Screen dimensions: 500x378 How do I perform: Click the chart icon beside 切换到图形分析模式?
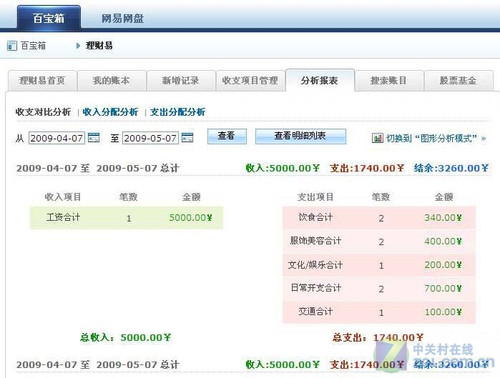377,138
